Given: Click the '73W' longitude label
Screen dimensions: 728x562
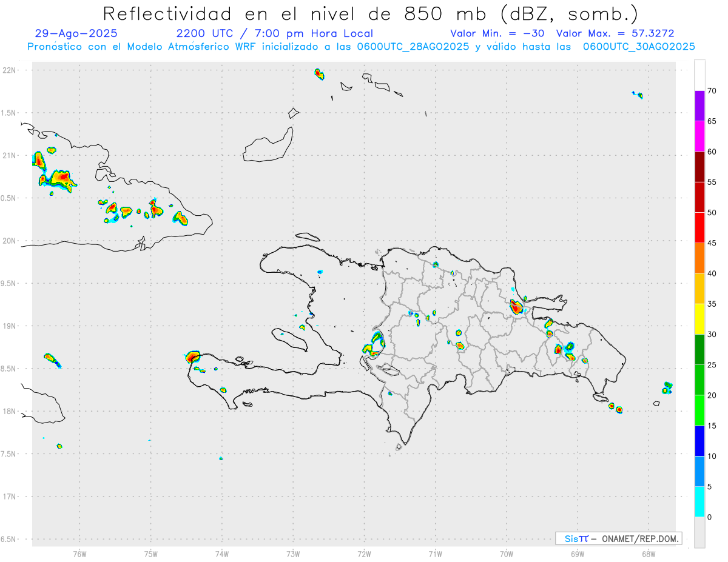Looking at the screenshot, I should [293, 554].
